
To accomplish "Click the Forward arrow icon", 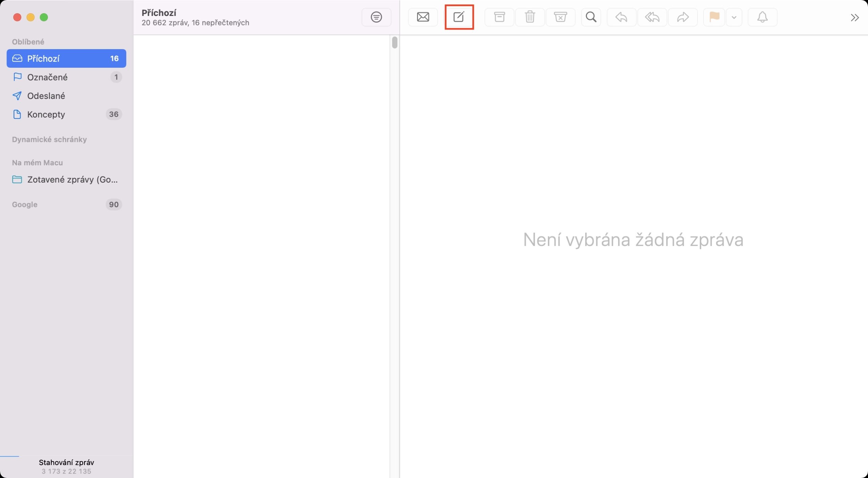I will 683,17.
